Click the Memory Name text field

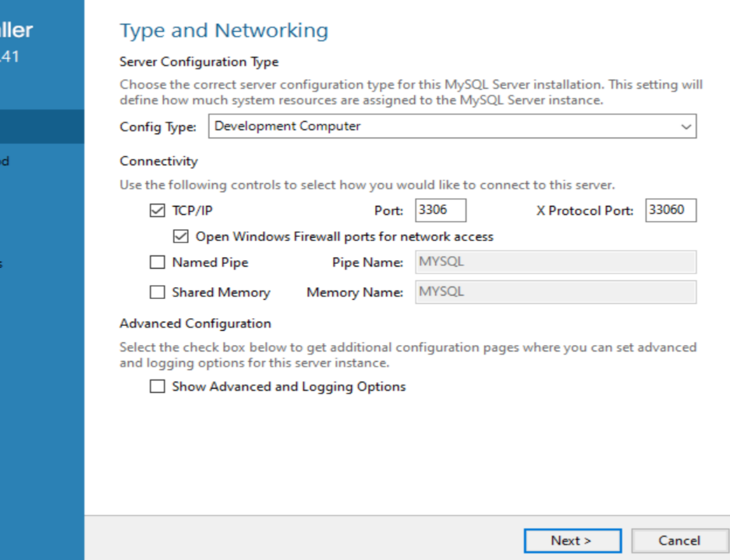coord(555,292)
